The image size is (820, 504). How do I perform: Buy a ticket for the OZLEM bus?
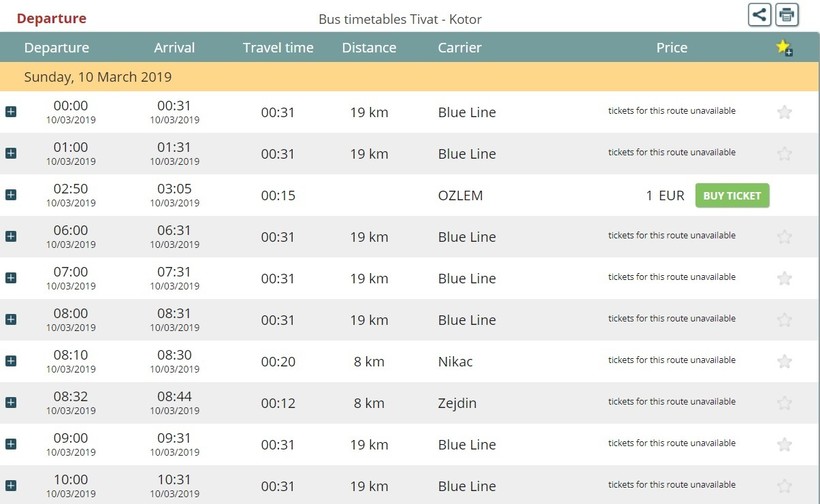pos(732,196)
